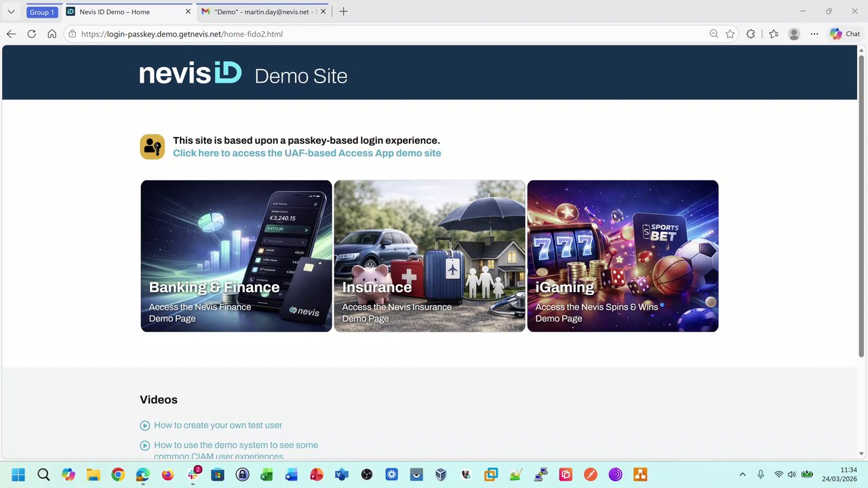The width and height of the screenshot is (868, 488).
Task: Launch OBS Studio from taskbar
Action: (x=367, y=474)
